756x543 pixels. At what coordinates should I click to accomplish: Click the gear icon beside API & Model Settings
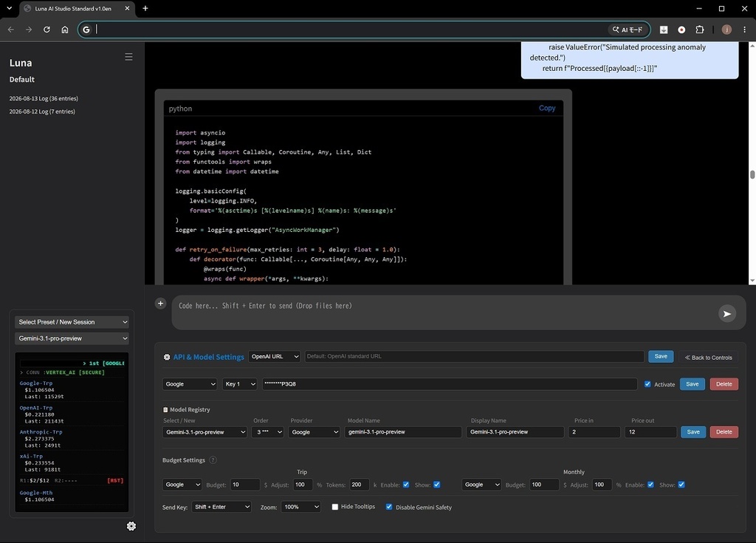tap(167, 357)
